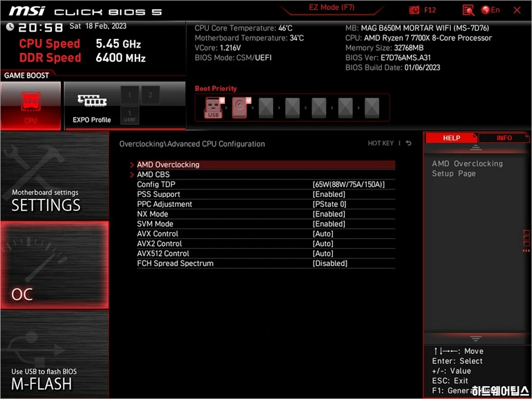Change language using the En globe icon
The image size is (532, 399).
(x=490, y=10)
